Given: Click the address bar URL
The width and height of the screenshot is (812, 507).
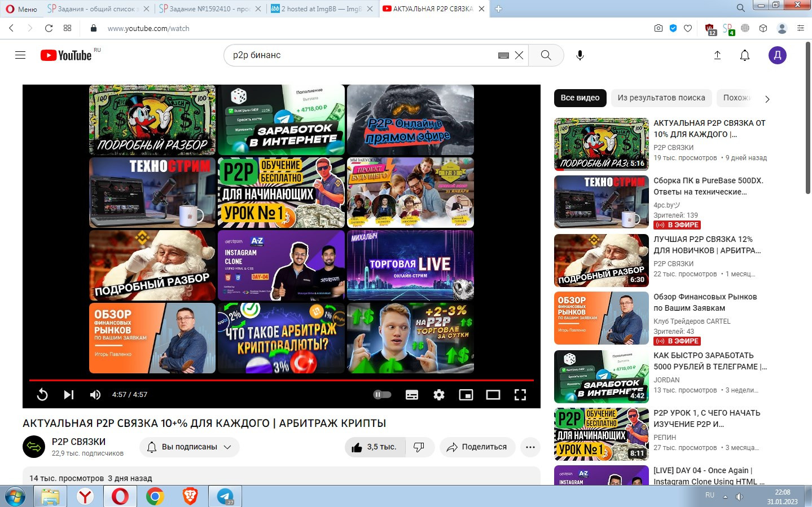Looking at the screenshot, I should coord(148,28).
